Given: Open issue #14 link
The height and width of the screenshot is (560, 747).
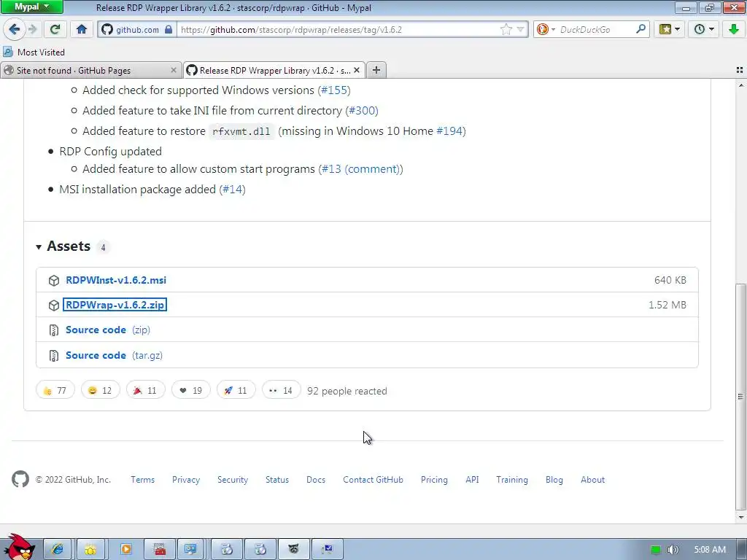Looking at the screenshot, I should coord(233,190).
